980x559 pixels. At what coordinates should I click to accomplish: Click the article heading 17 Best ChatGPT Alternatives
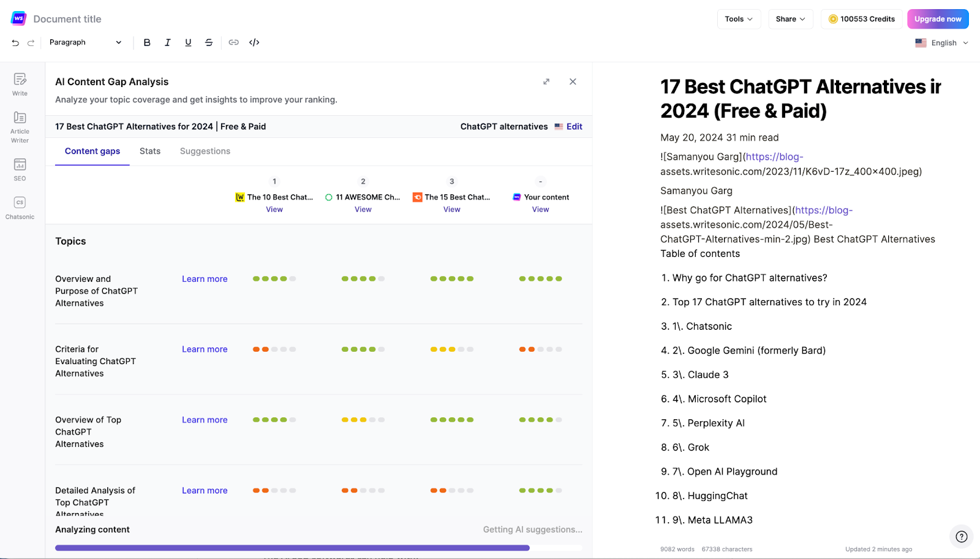(x=801, y=99)
